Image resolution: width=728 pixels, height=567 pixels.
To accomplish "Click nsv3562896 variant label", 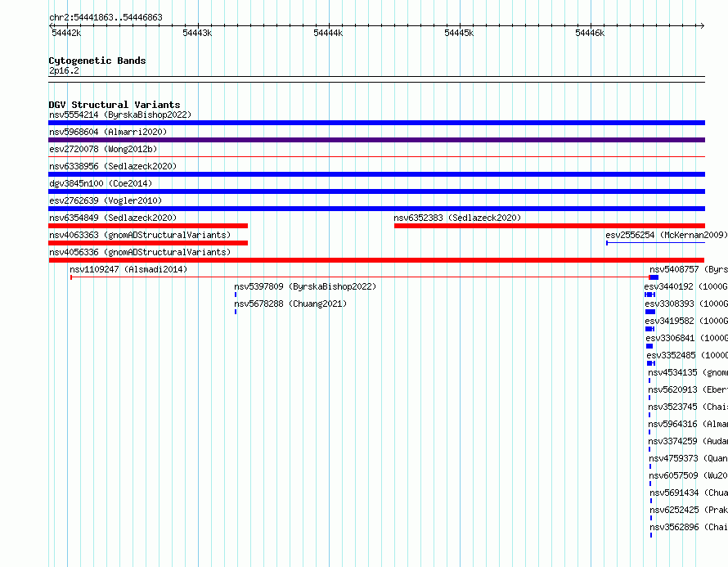I will coord(689,527).
